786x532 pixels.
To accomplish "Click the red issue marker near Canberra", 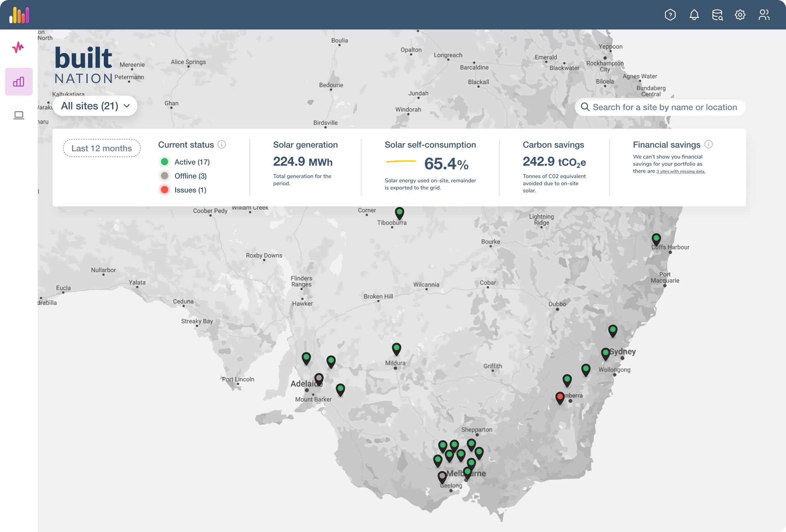I will (560, 397).
